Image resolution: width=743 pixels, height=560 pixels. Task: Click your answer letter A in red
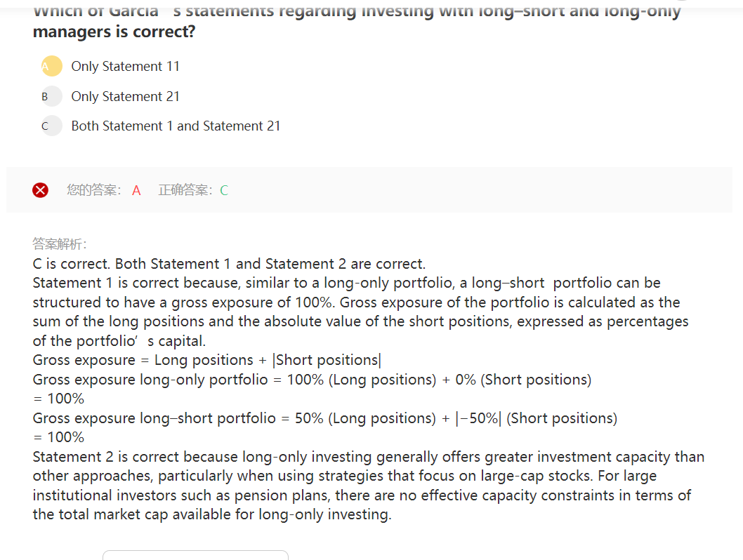[136, 190]
